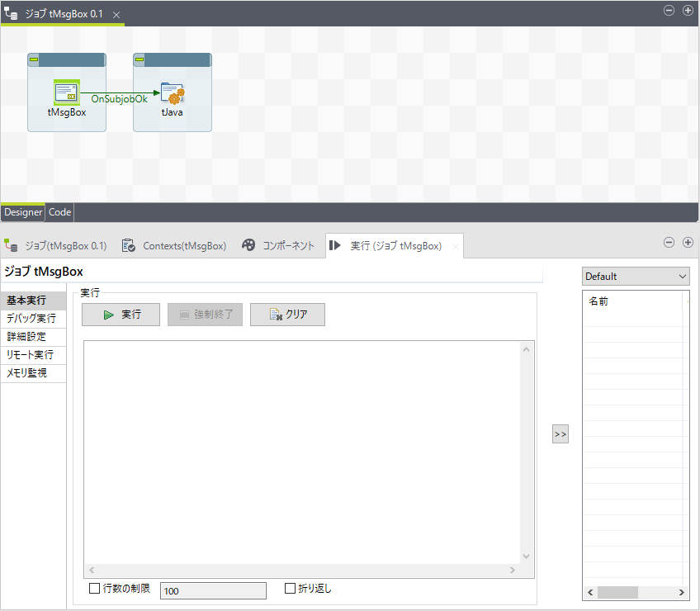Click the 実行 (run) tab play icon
The height and width of the screenshot is (611, 700).
click(333, 245)
